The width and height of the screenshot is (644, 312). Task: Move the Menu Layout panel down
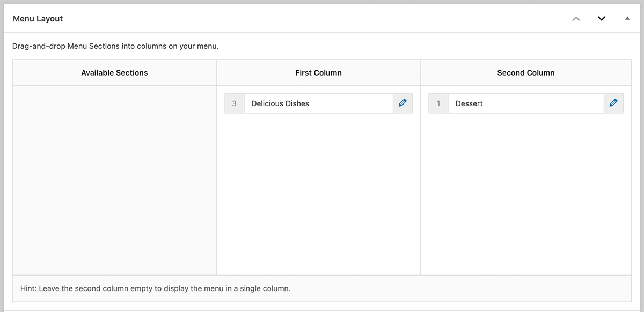602,19
